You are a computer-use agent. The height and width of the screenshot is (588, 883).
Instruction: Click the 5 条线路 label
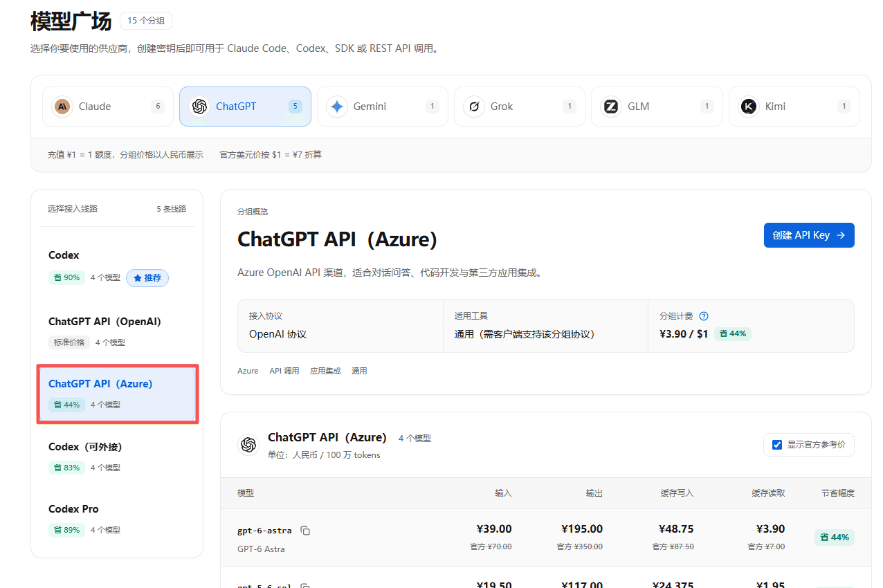(171, 209)
